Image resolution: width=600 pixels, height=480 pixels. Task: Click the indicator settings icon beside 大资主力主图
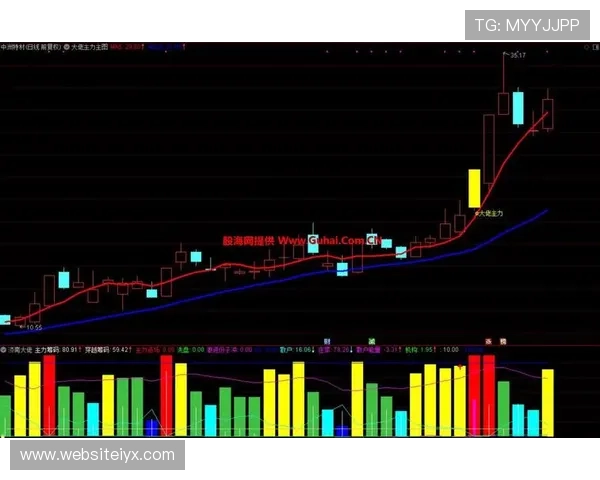coord(67,46)
